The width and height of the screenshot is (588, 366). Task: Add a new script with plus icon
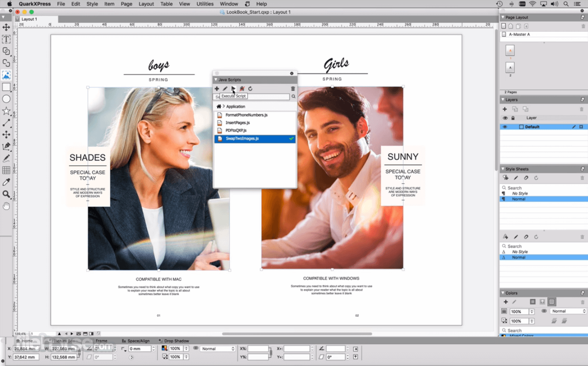tap(217, 89)
